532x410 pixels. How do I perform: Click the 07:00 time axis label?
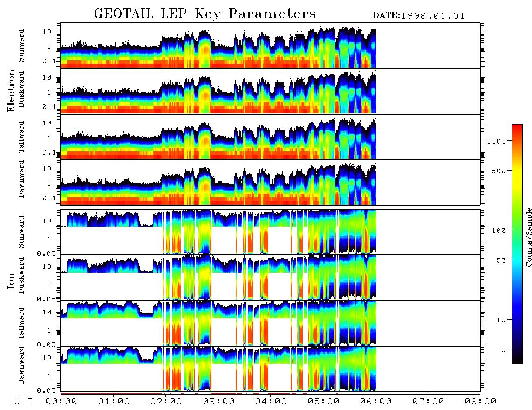tap(429, 402)
